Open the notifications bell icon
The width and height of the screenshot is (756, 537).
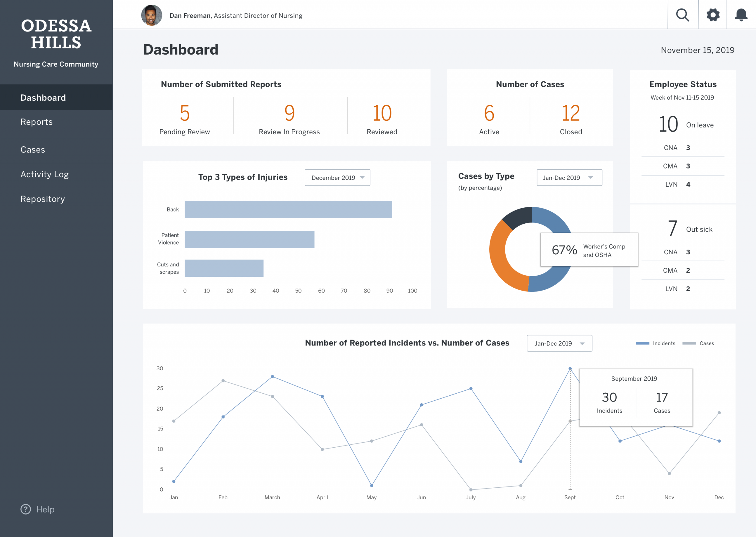[741, 15]
